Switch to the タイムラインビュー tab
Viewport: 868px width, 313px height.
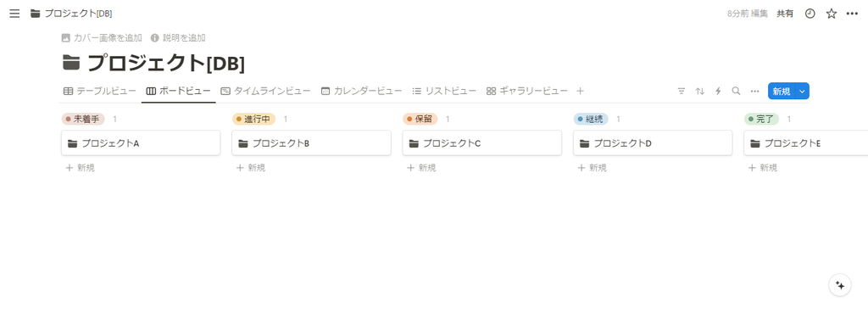265,91
